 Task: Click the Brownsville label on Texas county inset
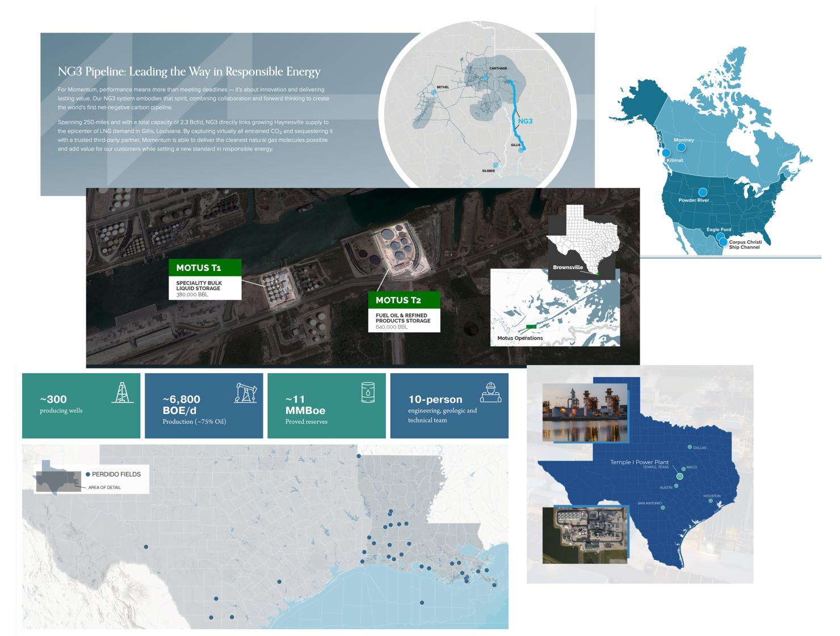(568, 267)
